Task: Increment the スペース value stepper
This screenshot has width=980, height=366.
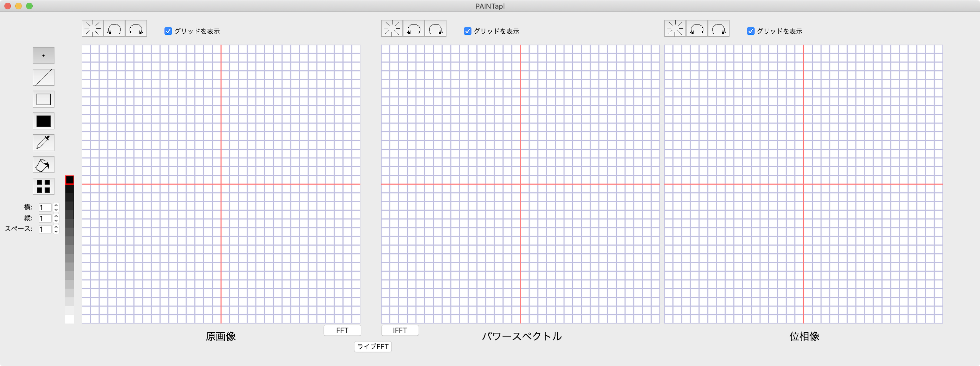Action: pos(56,227)
